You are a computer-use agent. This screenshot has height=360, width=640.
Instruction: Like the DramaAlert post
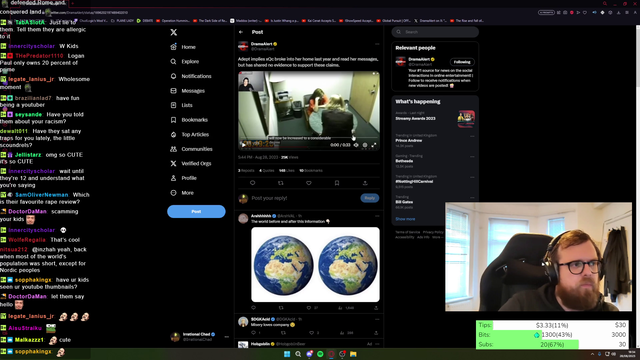(x=309, y=183)
